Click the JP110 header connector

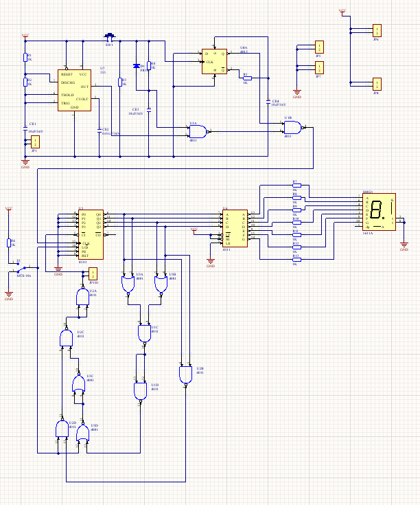93,273
